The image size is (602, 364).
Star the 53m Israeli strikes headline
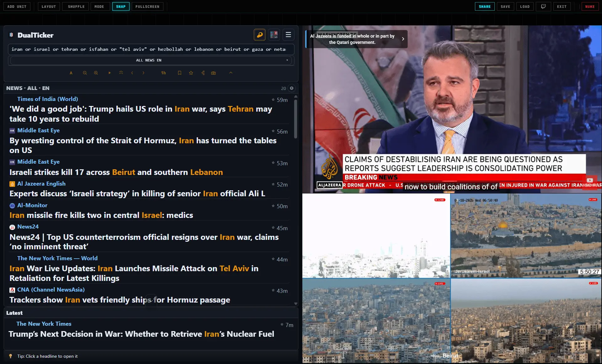[273, 163]
